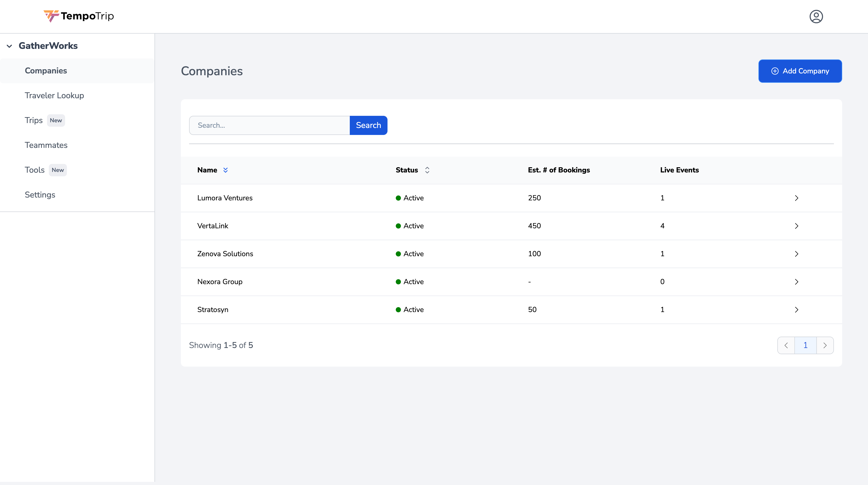Image resolution: width=868 pixels, height=485 pixels.
Task: Go to next page arrow
Action: pyautogui.click(x=825, y=345)
